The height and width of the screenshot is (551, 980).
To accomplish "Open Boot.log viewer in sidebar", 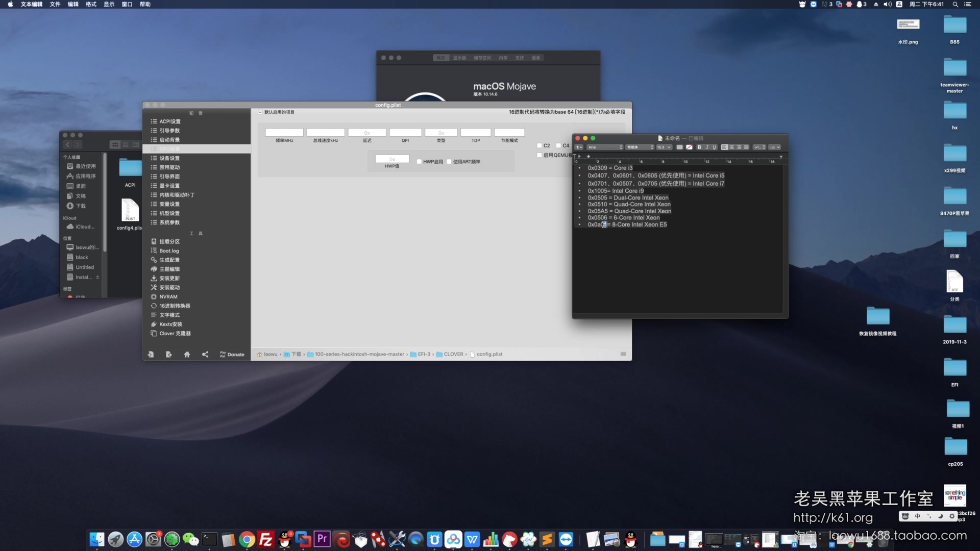I will 169,251.
